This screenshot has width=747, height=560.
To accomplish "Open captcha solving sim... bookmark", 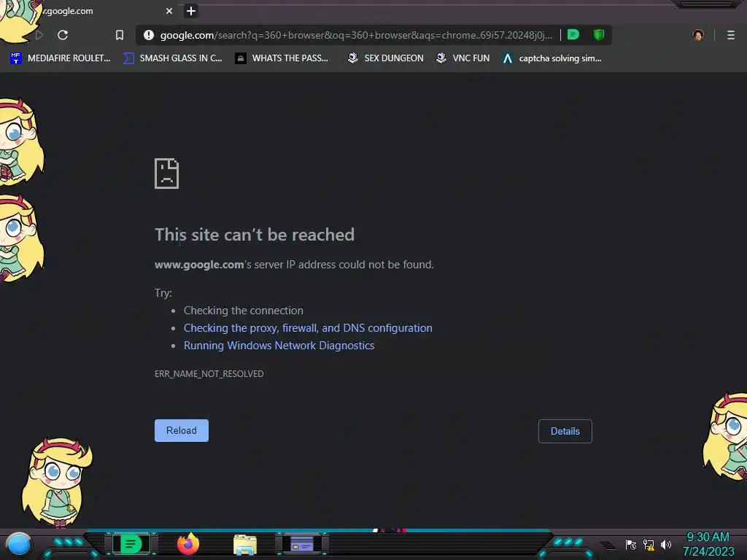I will tap(551, 58).
